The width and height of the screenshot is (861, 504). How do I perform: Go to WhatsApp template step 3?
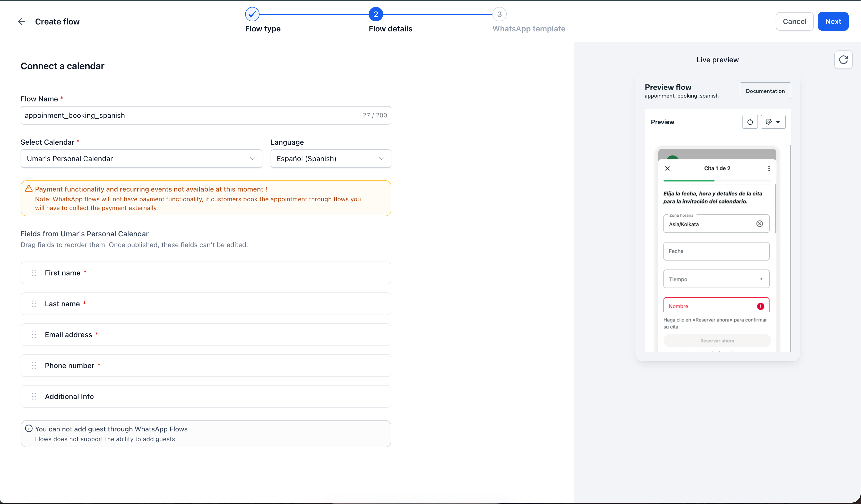coord(500,14)
